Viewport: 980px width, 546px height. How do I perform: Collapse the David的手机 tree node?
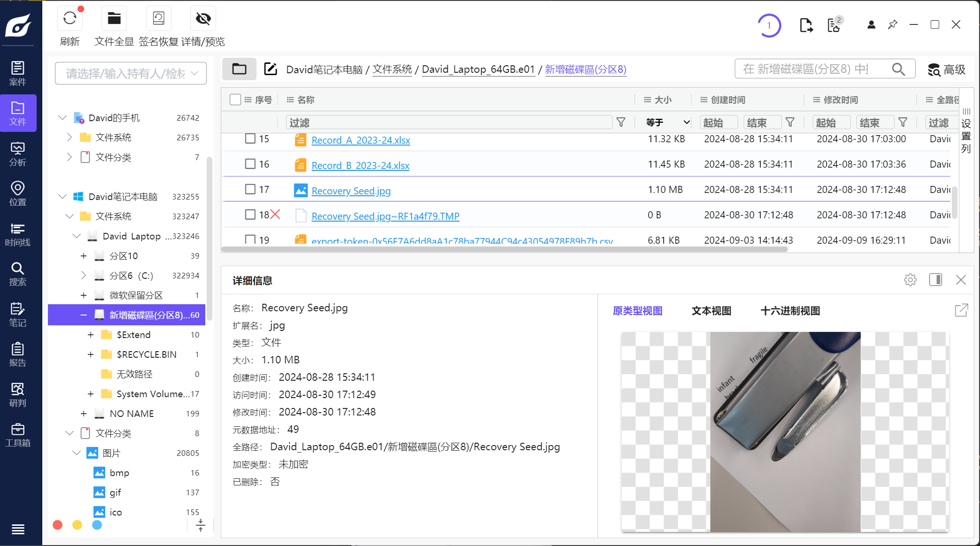(62, 118)
